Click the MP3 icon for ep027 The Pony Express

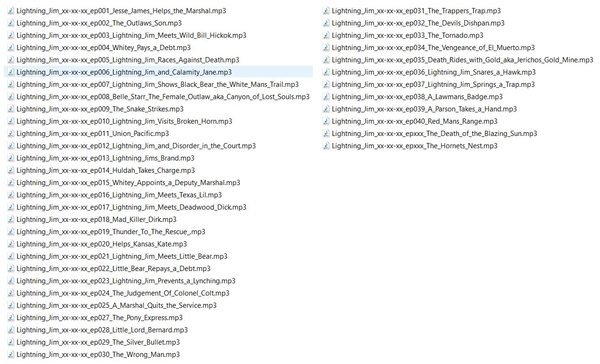[11, 318]
